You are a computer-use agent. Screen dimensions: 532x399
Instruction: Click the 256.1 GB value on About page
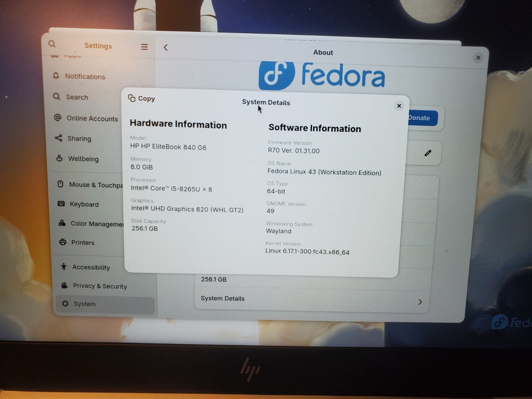pos(214,279)
